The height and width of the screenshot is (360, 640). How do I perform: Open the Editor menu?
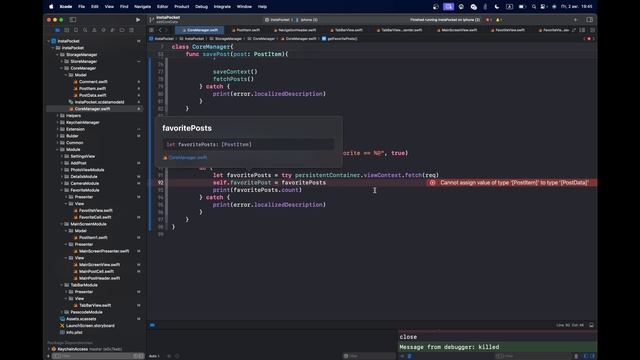pos(162,7)
